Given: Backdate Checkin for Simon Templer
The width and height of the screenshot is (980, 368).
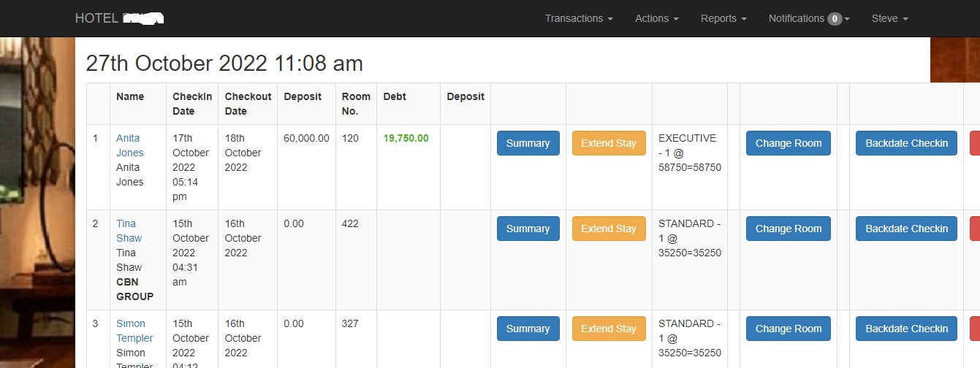Looking at the screenshot, I should point(906,329).
